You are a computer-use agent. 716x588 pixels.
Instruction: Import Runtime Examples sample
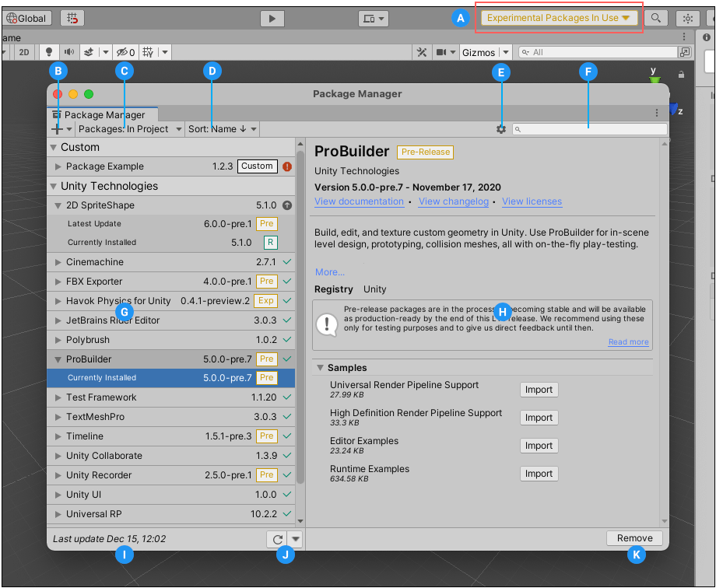click(539, 474)
